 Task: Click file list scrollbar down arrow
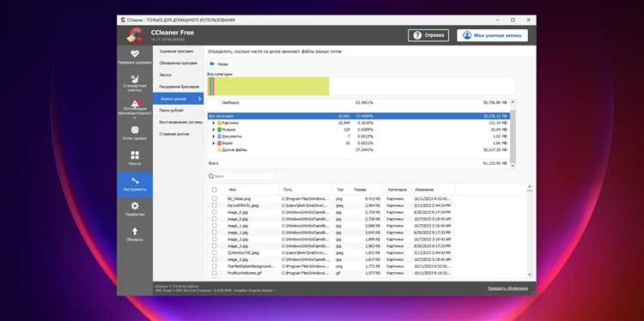point(529,274)
